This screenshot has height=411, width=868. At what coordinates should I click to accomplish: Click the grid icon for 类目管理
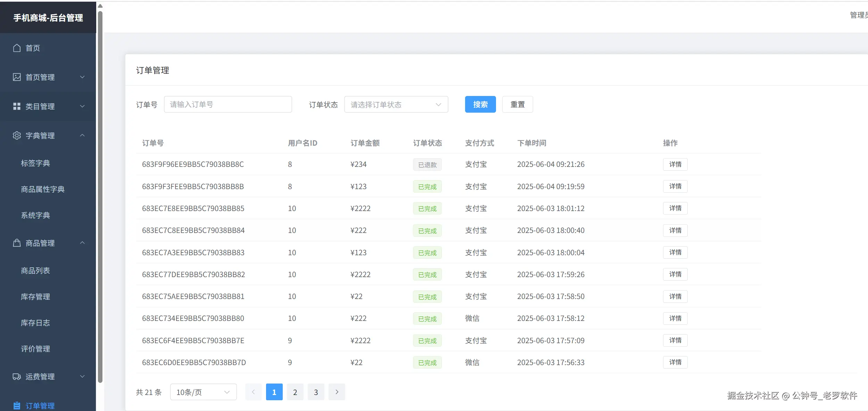(x=17, y=106)
